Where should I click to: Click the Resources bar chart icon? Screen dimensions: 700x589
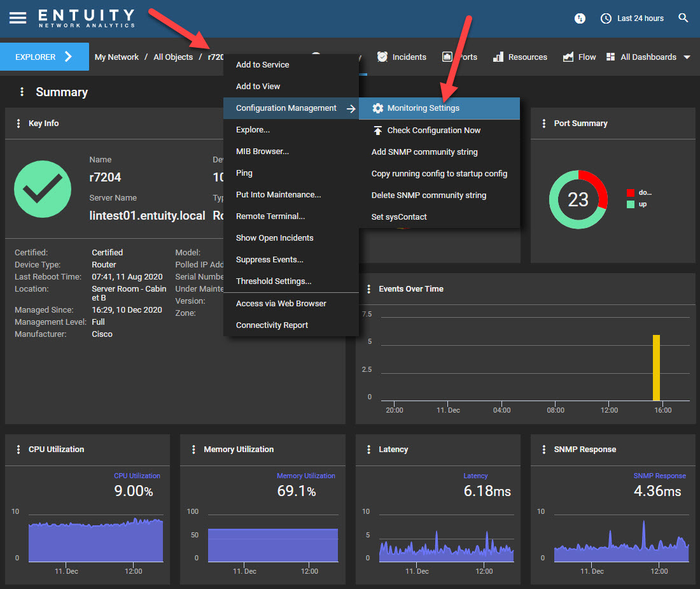coord(498,57)
